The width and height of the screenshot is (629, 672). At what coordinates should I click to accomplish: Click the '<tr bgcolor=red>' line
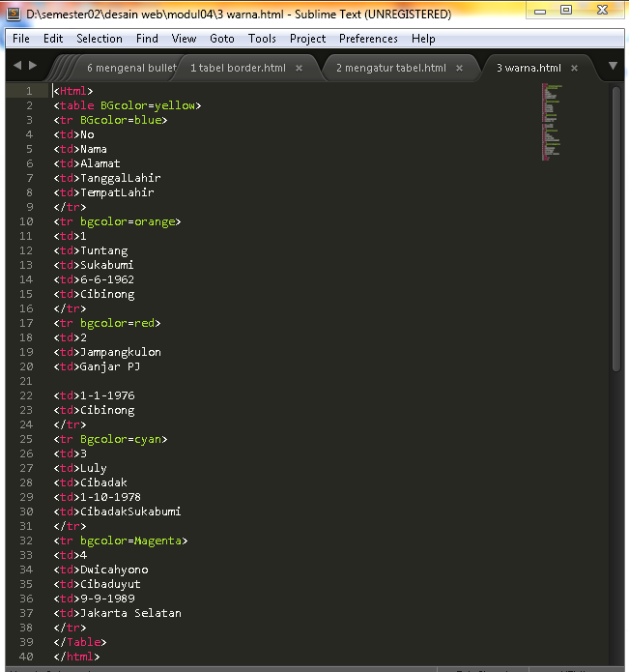107,323
